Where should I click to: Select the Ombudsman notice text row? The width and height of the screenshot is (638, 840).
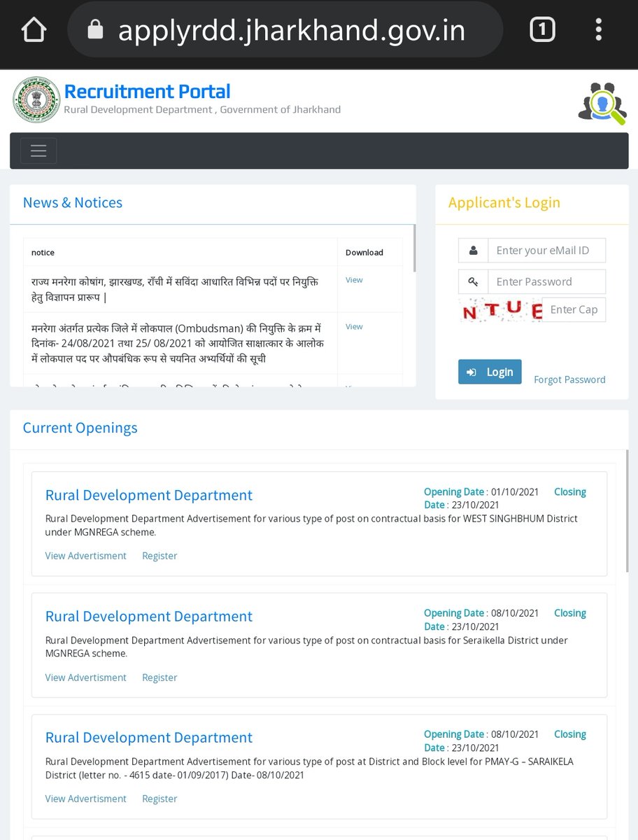(178, 343)
